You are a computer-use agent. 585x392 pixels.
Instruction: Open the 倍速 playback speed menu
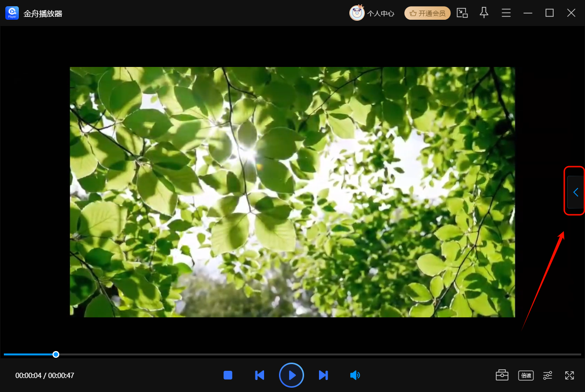click(x=526, y=375)
